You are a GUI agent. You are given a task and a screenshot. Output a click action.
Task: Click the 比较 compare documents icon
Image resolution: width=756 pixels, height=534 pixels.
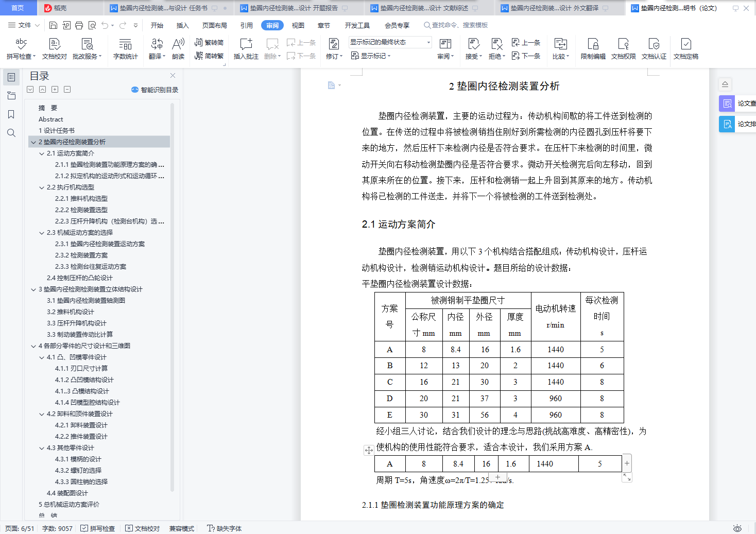(560, 44)
